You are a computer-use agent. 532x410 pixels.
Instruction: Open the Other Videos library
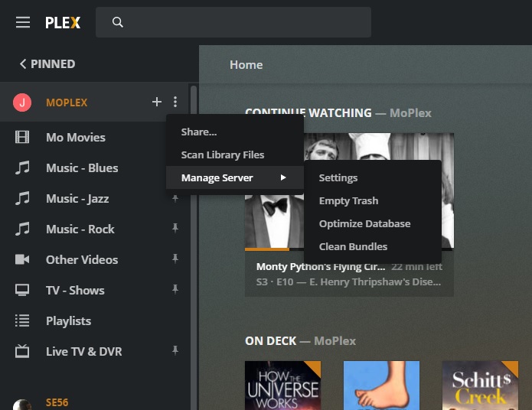click(82, 260)
